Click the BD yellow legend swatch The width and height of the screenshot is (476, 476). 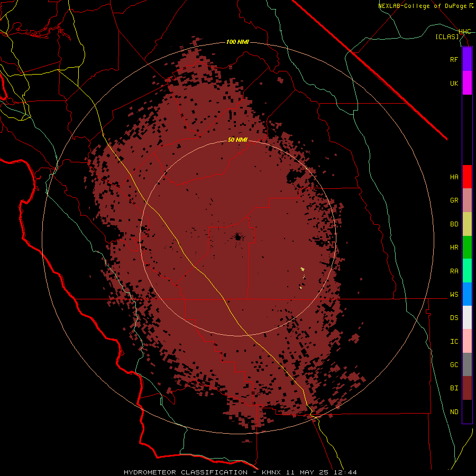[467, 224]
